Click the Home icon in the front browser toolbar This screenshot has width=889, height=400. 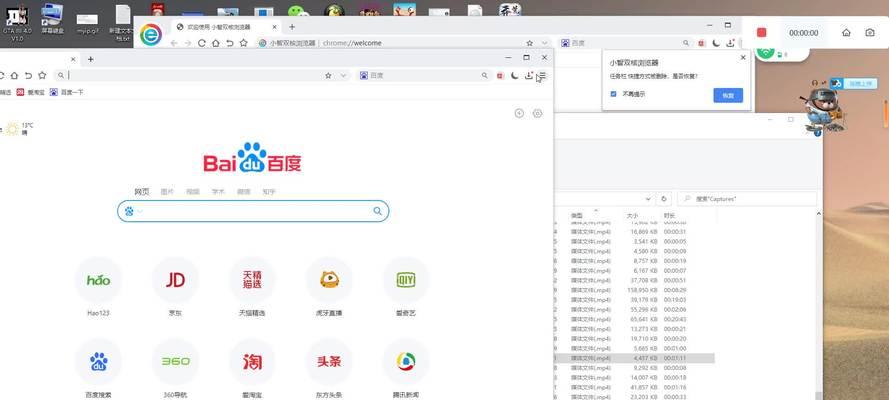tap(14, 75)
